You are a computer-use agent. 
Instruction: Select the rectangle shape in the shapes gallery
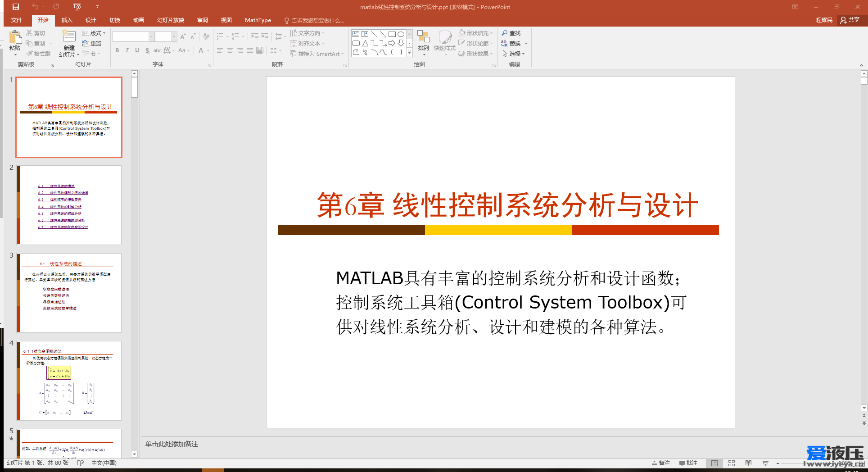coord(392,34)
